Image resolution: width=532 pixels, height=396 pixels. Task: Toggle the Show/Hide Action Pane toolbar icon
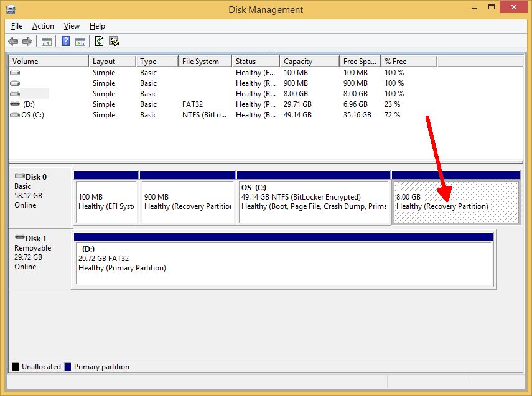pyautogui.click(x=80, y=42)
